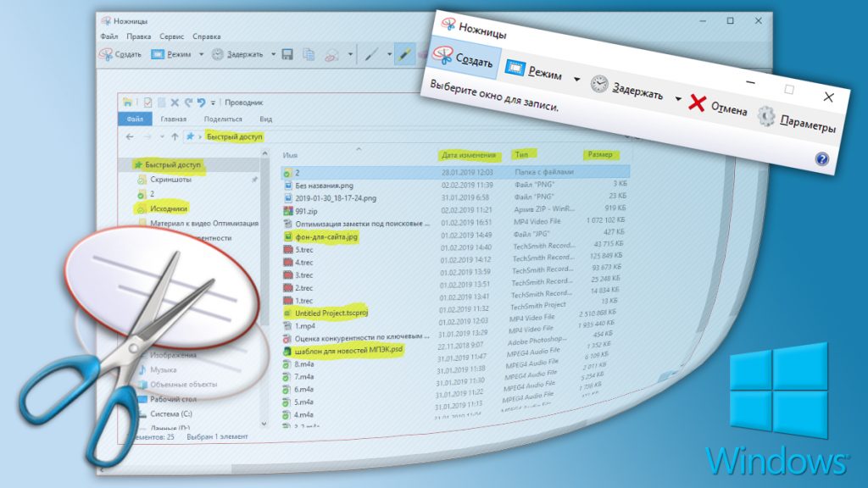
Task: Select Быстрый доступ in the navigation tree
Action: pyautogui.click(x=173, y=165)
